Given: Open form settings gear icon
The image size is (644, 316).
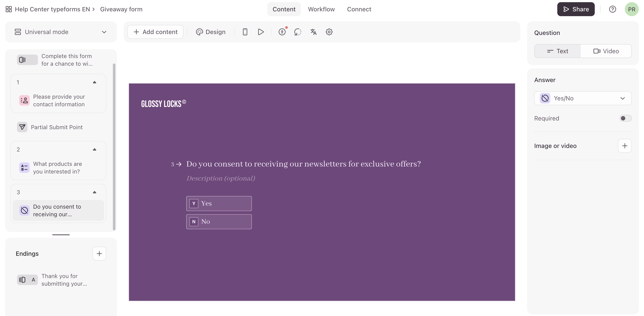Looking at the screenshot, I should pyautogui.click(x=329, y=32).
